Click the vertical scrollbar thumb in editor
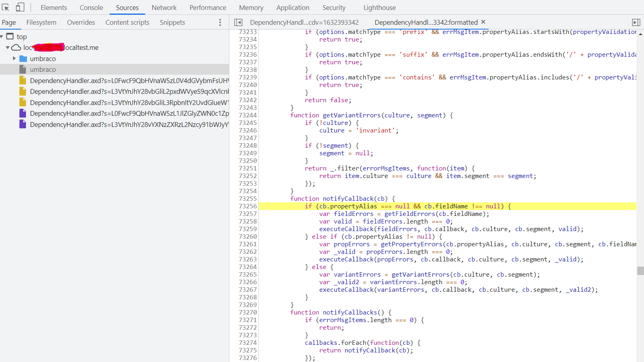 [640, 271]
